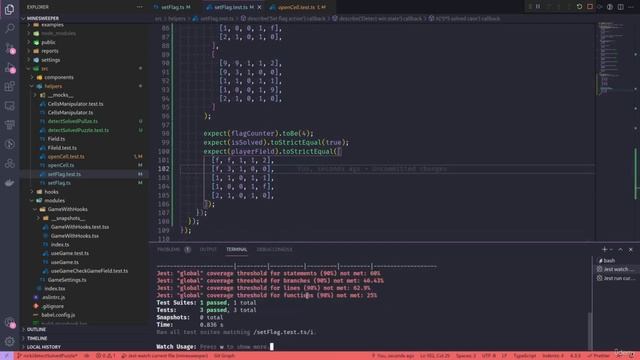
Task: Open the Source Control view
Action: click(x=9, y=48)
